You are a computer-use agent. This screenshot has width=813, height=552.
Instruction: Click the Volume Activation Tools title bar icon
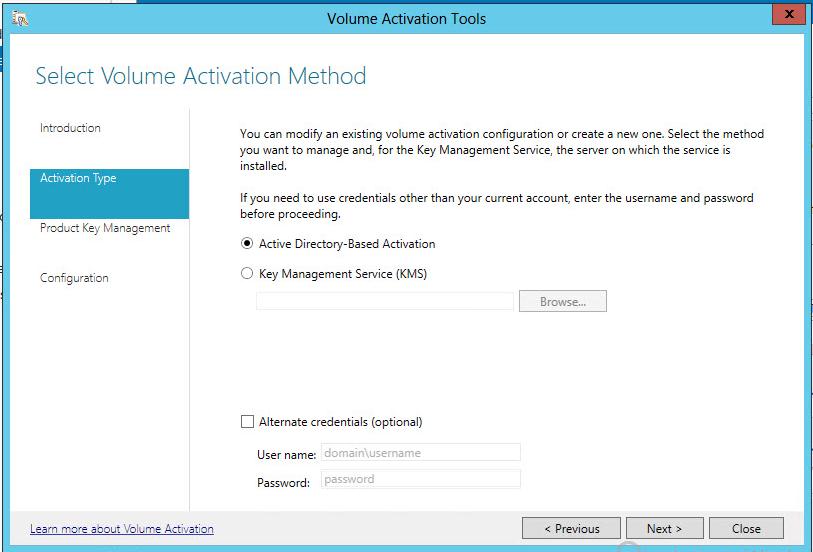pos(20,18)
